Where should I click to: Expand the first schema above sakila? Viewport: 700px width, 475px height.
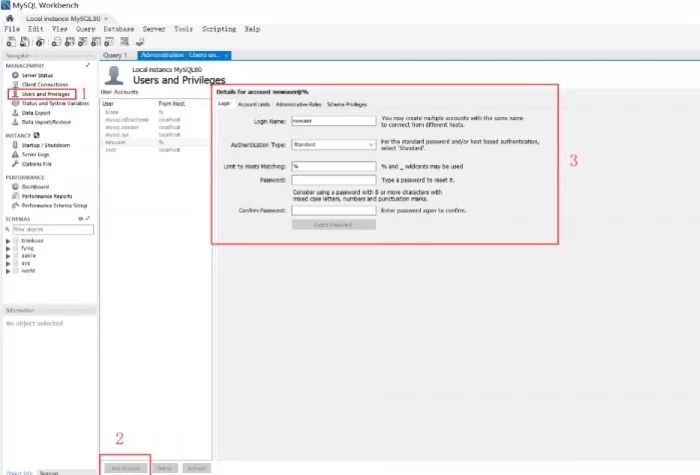point(8,248)
